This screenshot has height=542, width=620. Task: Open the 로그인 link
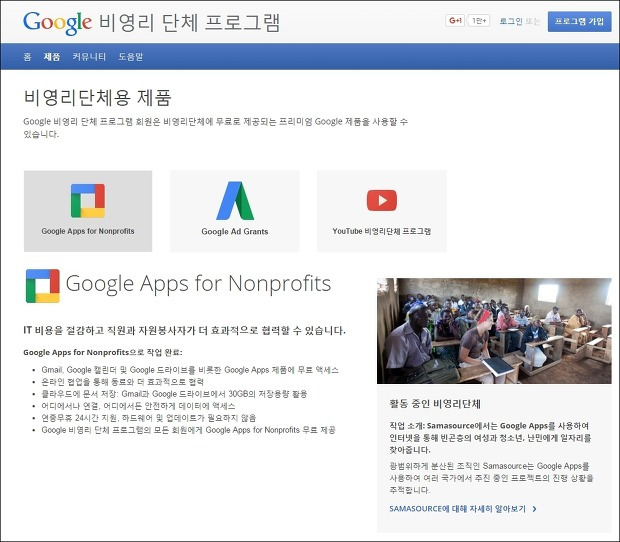click(x=511, y=21)
